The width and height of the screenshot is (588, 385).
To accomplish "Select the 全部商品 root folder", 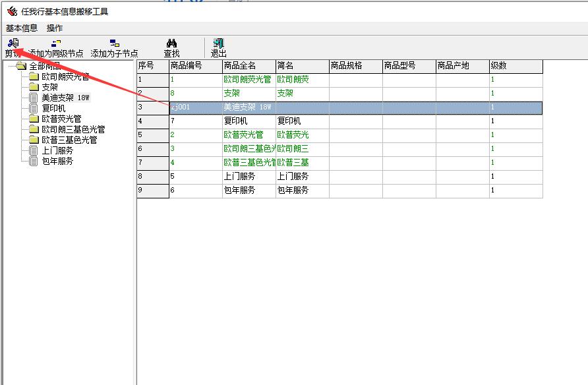I will coord(45,67).
